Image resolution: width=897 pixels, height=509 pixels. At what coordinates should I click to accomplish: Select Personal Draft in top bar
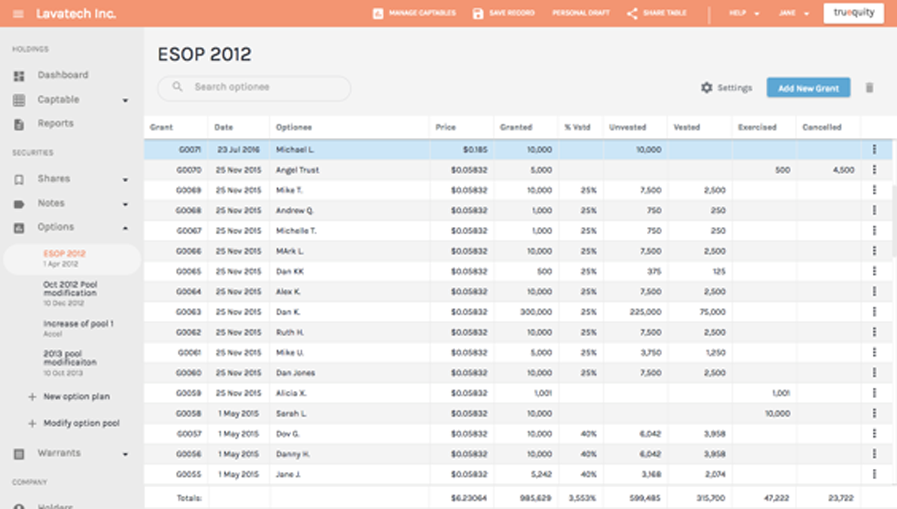pos(581,14)
